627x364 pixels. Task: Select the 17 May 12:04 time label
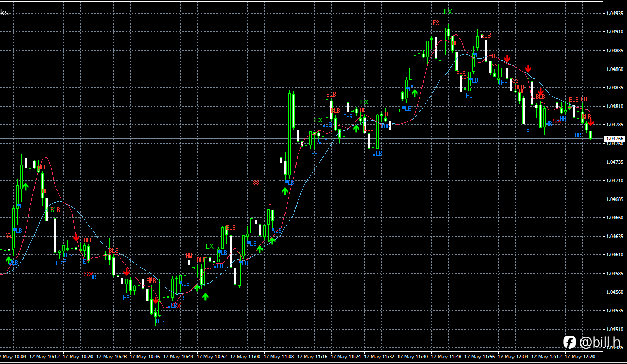(513, 357)
